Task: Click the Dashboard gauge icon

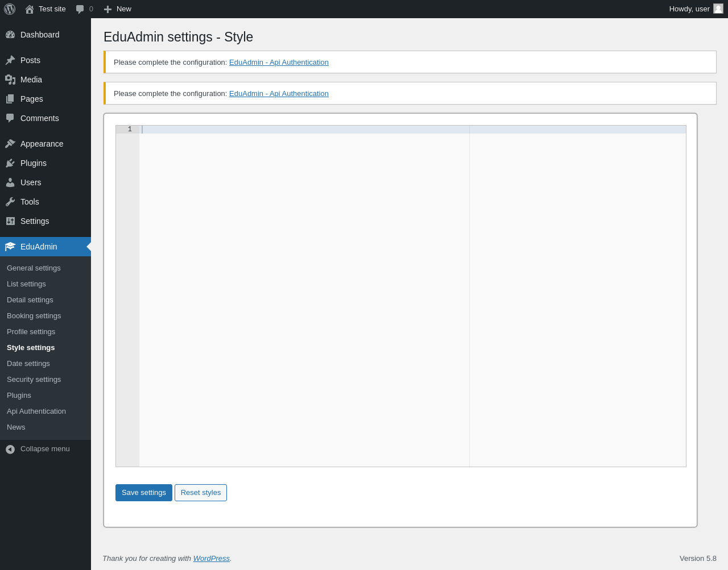Action: coord(10,35)
